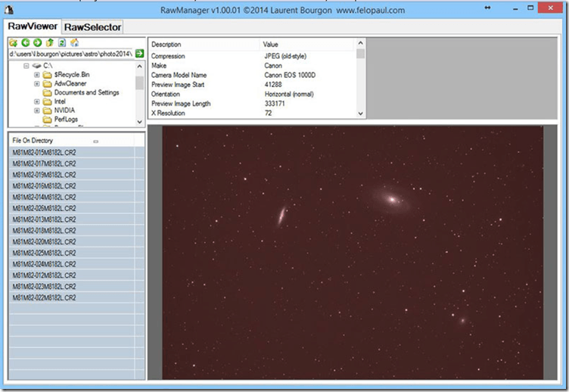Click scroll up arrow of metadata table
This screenshot has width=569, height=392.
[360, 43]
